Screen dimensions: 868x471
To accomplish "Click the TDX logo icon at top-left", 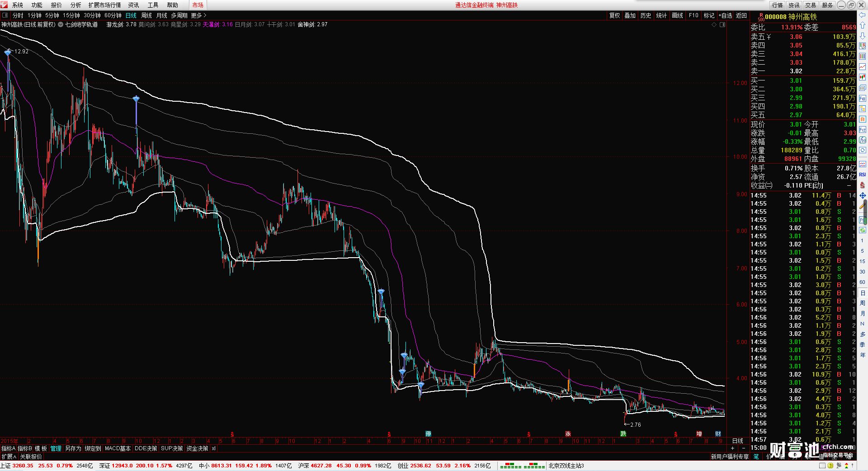I will tap(4, 5).
